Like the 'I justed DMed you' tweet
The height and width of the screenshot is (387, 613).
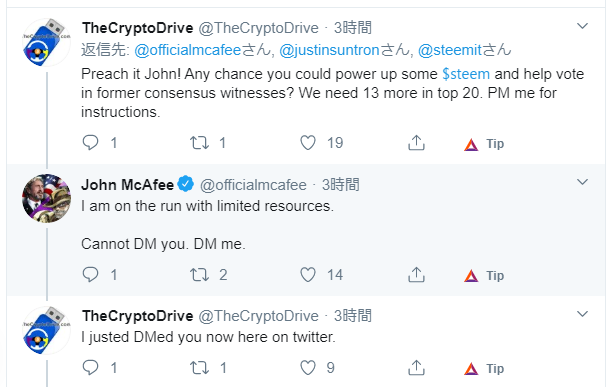point(308,367)
